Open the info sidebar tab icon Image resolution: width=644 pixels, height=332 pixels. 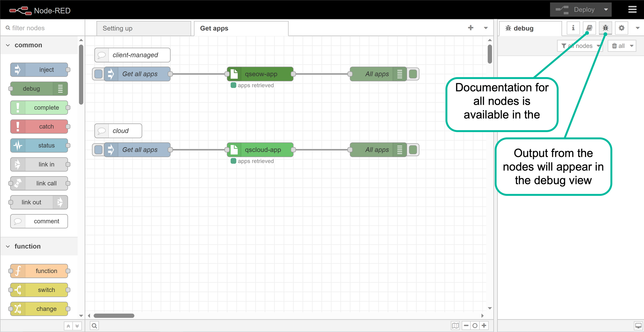tap(573, 28)
